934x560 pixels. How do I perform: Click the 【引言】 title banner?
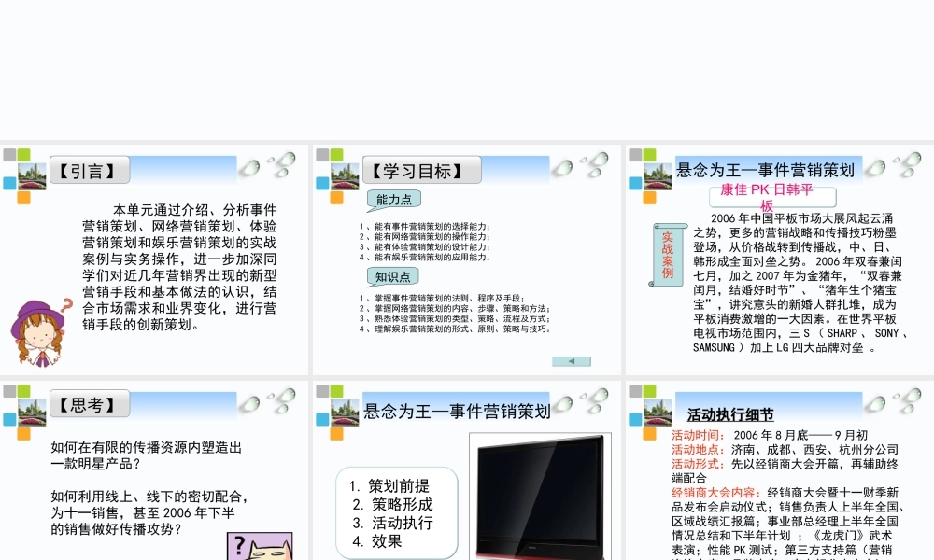click(x=90, y=170)
